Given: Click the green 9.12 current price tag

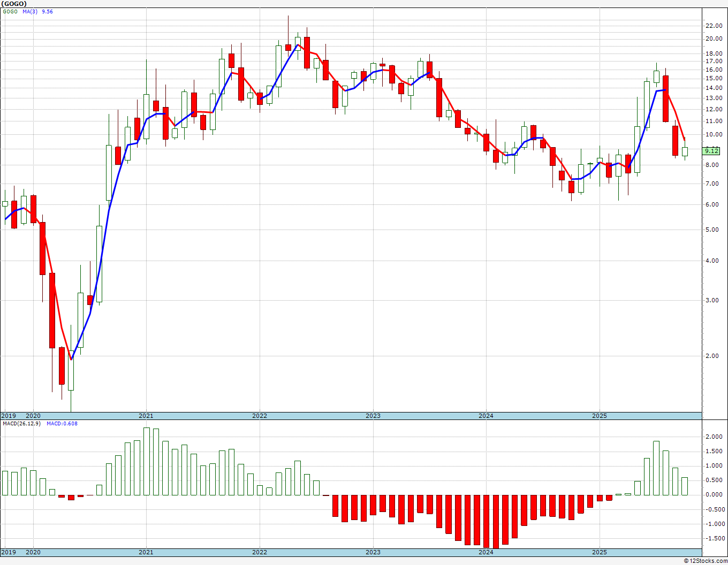Looking at the screenshot, I should pos(711,151).
